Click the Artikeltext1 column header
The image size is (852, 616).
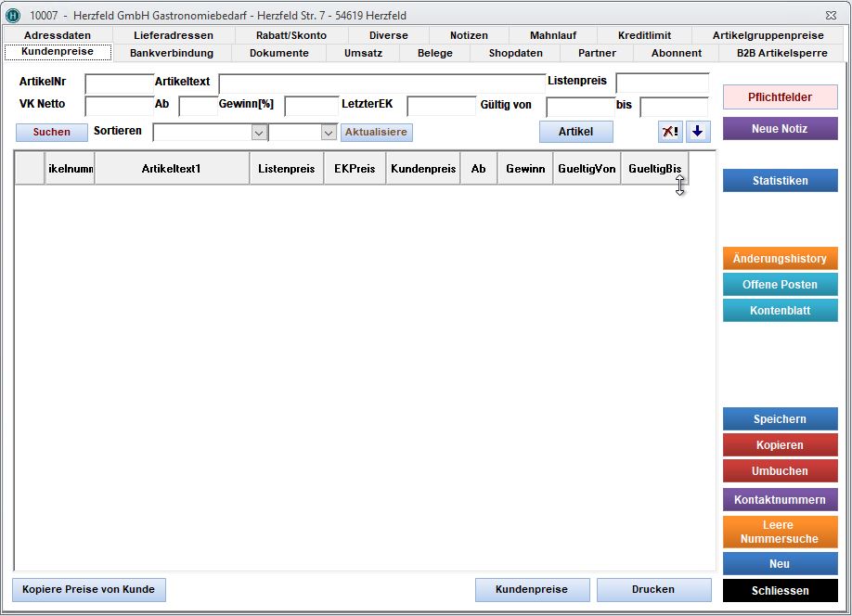(x=172, y=169)
